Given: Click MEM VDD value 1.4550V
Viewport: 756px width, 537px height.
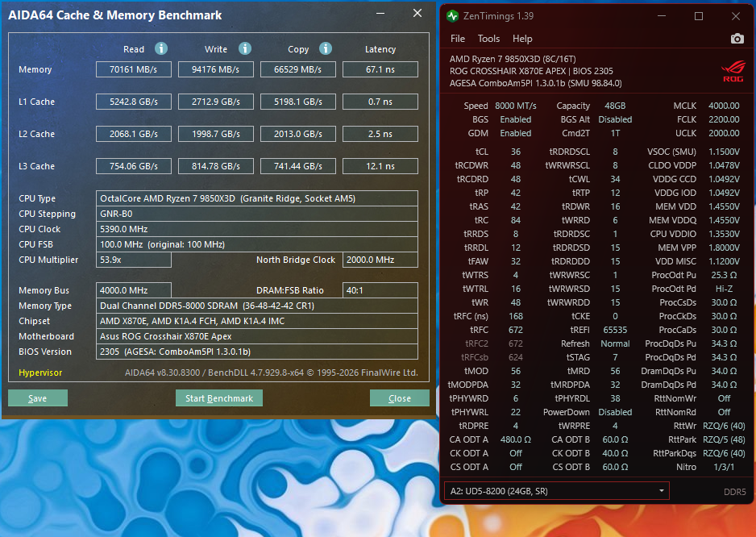Looking at the screenshot, I should [x=724, y=206].
